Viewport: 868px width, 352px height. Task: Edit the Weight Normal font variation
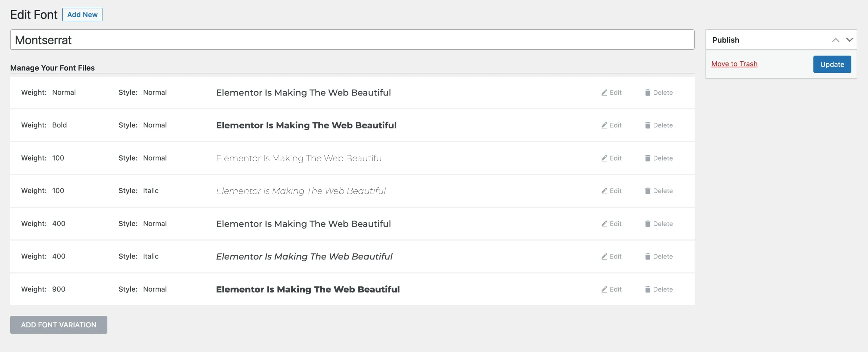(611, 92)
